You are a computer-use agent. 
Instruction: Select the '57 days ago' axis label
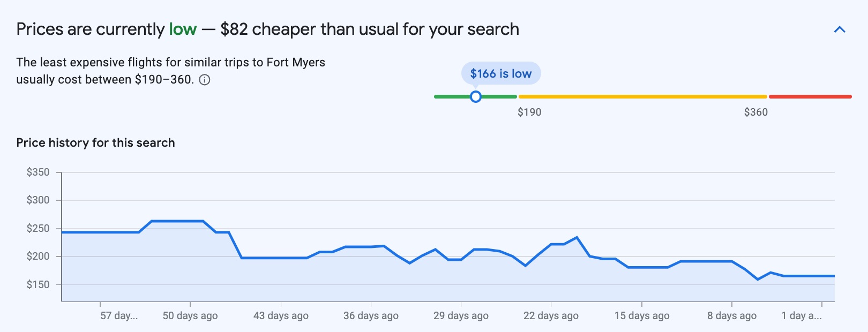coord(118,316)
